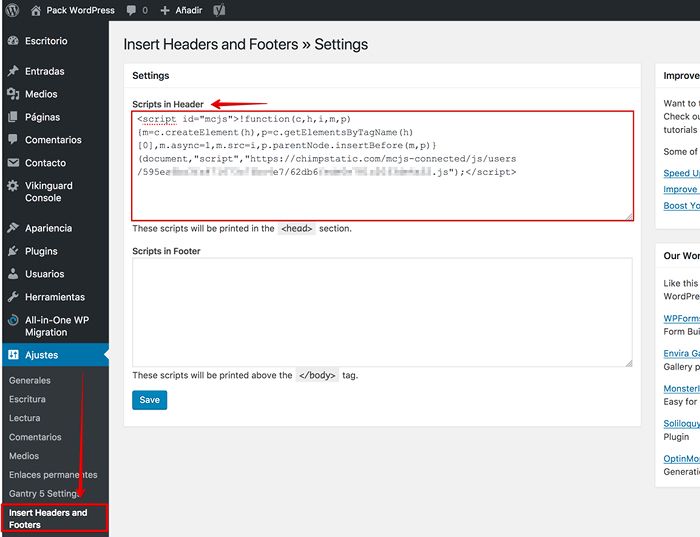Click the WordPress logo icon

click(x=12, y=10)
